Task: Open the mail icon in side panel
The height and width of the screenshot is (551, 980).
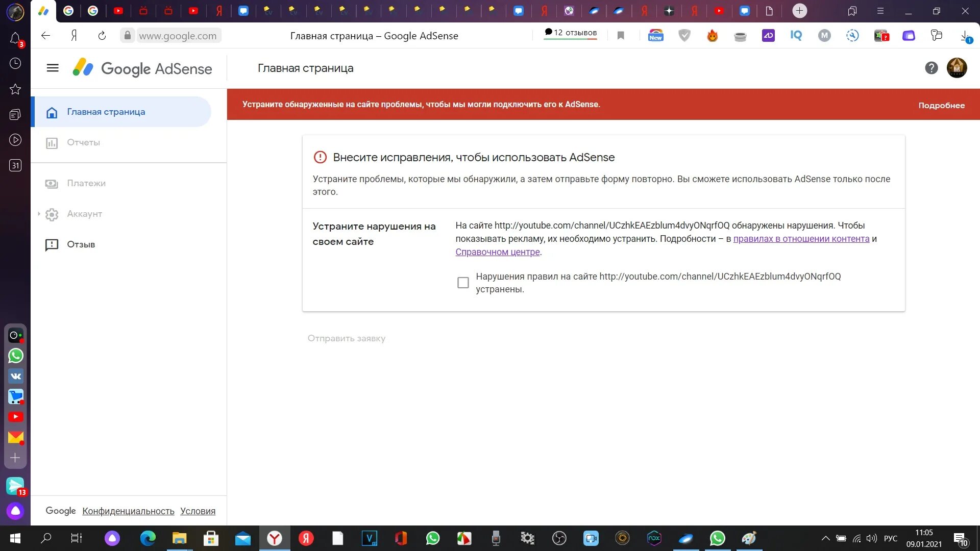Action: (15, 437)
